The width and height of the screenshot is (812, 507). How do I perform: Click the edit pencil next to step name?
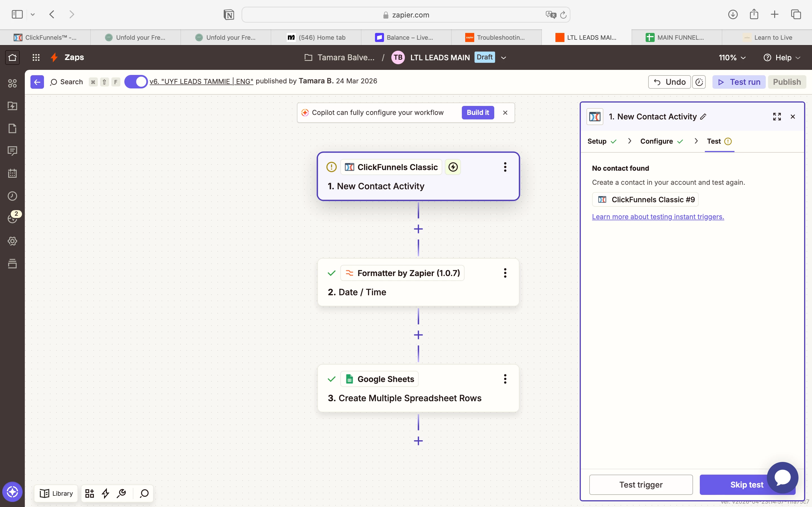(704, 117)
